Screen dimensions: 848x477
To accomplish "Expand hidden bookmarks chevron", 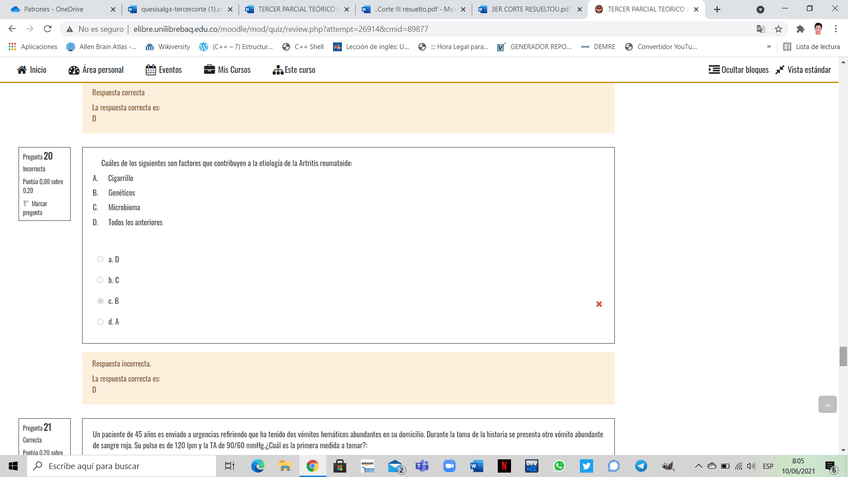I will click(768, 47).
